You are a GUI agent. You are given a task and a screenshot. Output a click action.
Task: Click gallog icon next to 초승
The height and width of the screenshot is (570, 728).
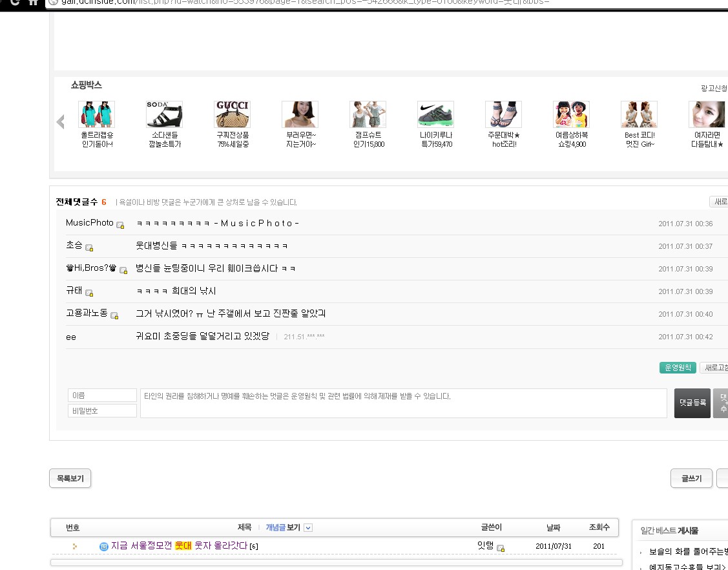pos(89,248)
